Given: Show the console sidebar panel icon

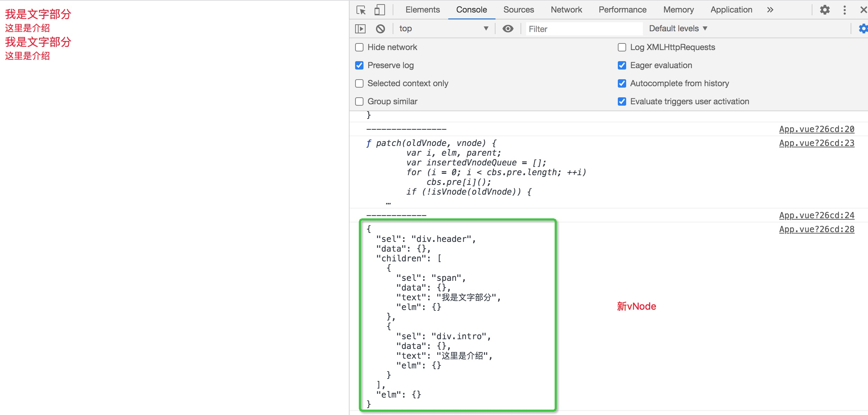Looking at the screenshot, I should coord(360,29).
